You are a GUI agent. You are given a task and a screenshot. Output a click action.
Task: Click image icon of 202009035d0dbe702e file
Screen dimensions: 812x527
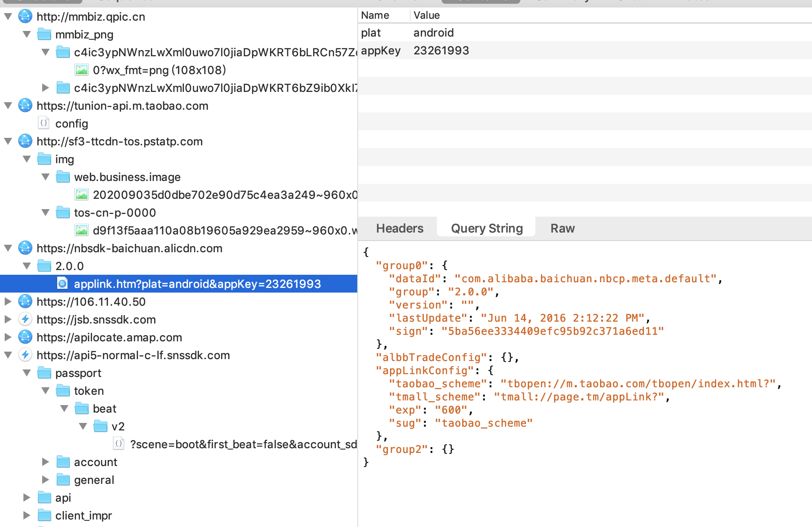[82, 195]
